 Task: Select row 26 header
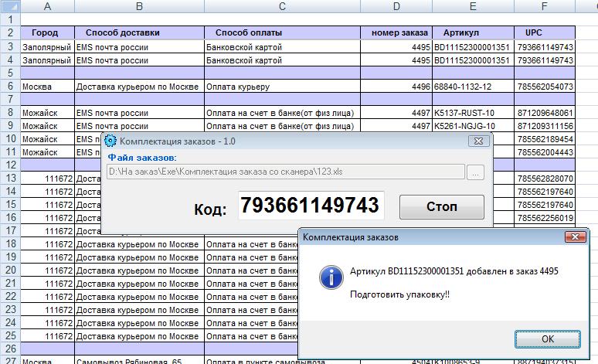click(x=10, y=349)
